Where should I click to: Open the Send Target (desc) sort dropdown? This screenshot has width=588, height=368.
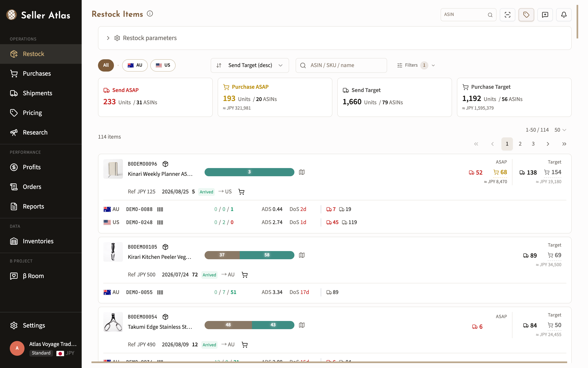[x=250, y=65]
